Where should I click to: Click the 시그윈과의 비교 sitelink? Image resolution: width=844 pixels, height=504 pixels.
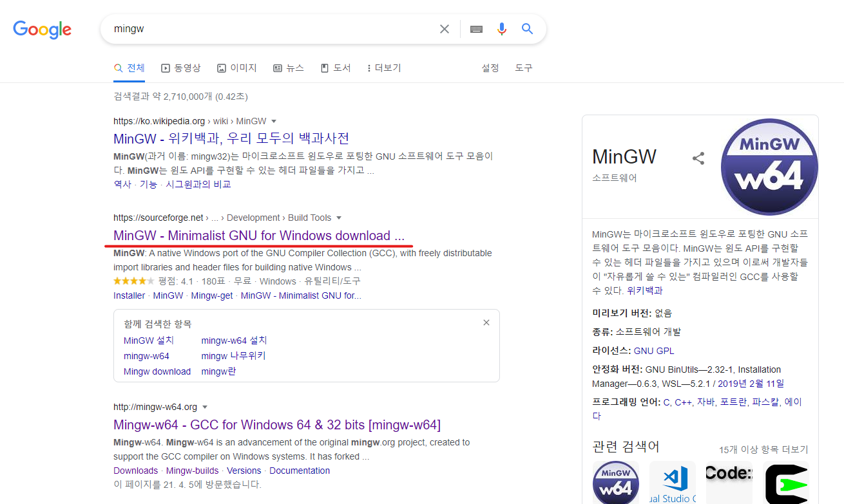(198, 184)
